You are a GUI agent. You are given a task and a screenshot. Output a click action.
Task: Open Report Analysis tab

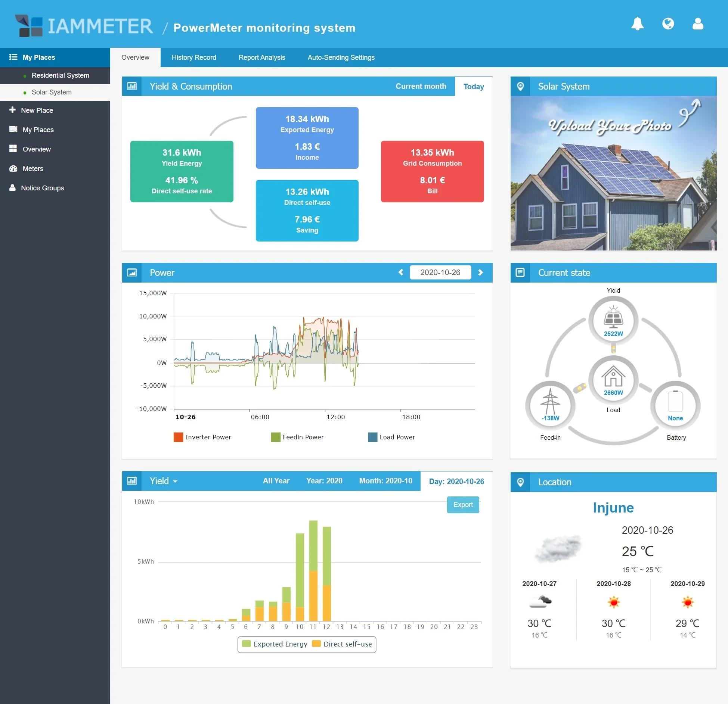260,57
